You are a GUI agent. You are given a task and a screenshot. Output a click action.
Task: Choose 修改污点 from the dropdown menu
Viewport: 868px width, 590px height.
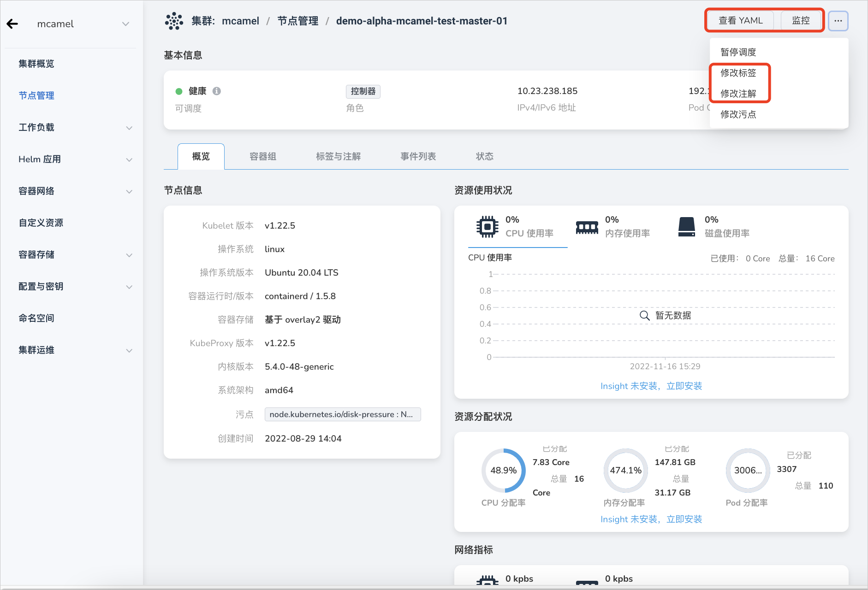[738, 114]
